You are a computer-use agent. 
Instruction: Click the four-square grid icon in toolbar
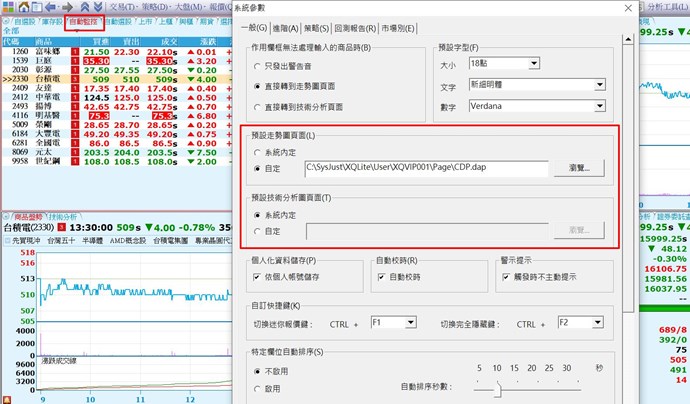pos(7,6)
